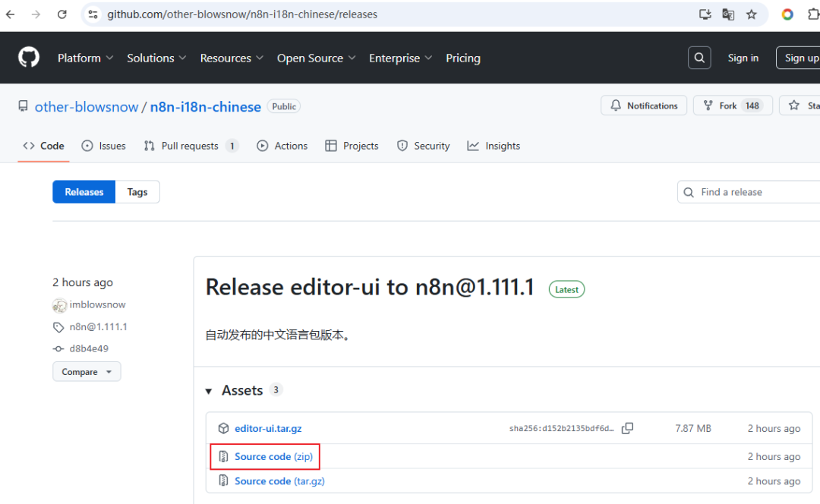Focus the Find a release search field
The width and height of the screenshot is (820, 504).
749,192
